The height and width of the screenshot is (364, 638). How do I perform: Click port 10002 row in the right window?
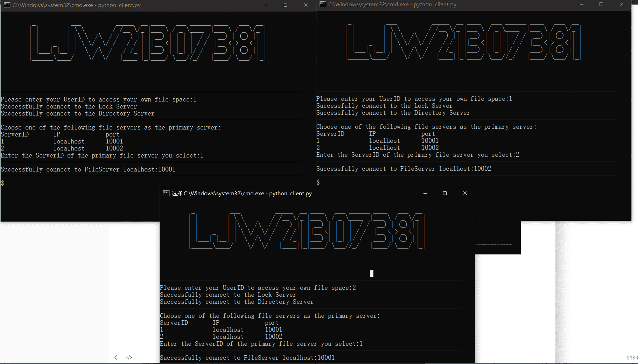[378, 148]
